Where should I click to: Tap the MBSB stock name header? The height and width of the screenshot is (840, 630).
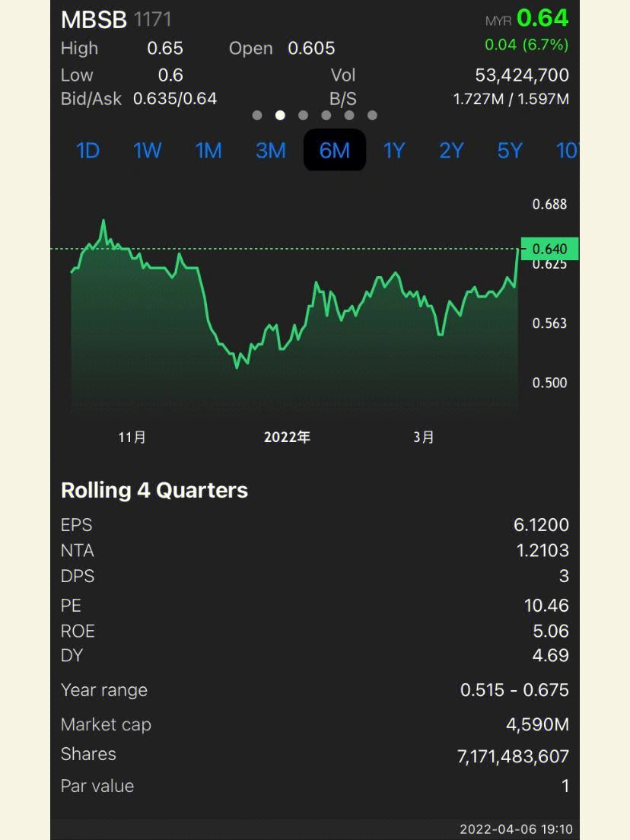point(94,20)
